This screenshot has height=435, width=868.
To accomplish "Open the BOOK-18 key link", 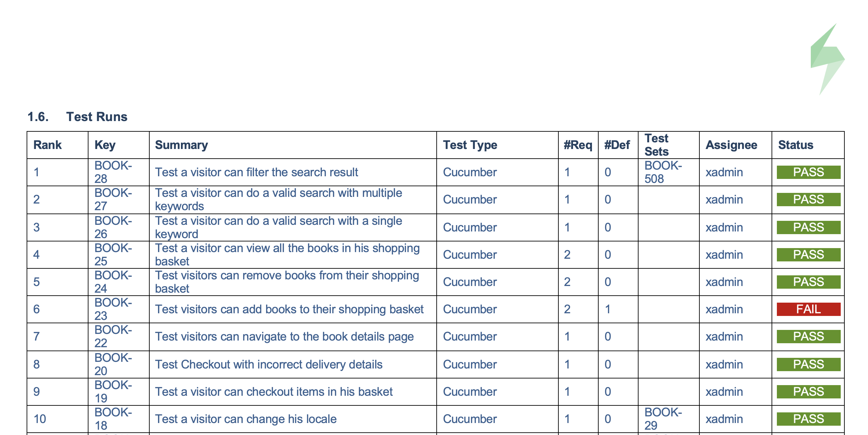I will [x=113, y=419].
